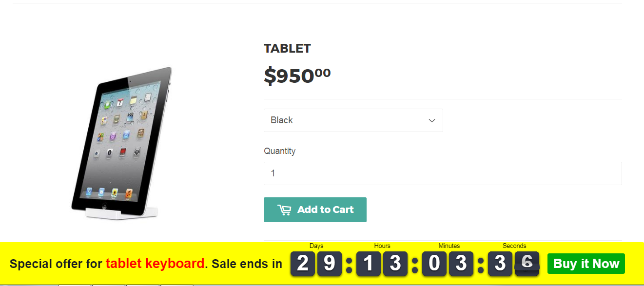This screenshot has height=286, width=644.
Task: Click the chevron arrow on the color selector
Action: (x=431, y=120)
